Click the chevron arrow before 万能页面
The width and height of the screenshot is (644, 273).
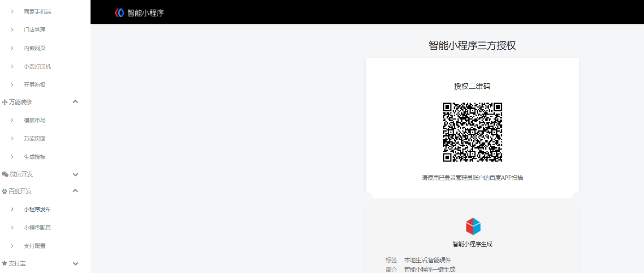pyautogui.click(x=12, y=138)
